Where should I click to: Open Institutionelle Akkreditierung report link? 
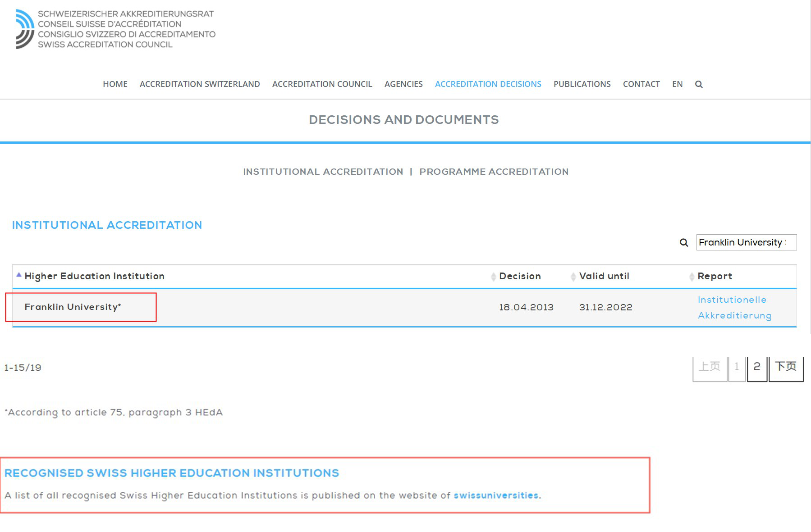(x=734, y=308)
